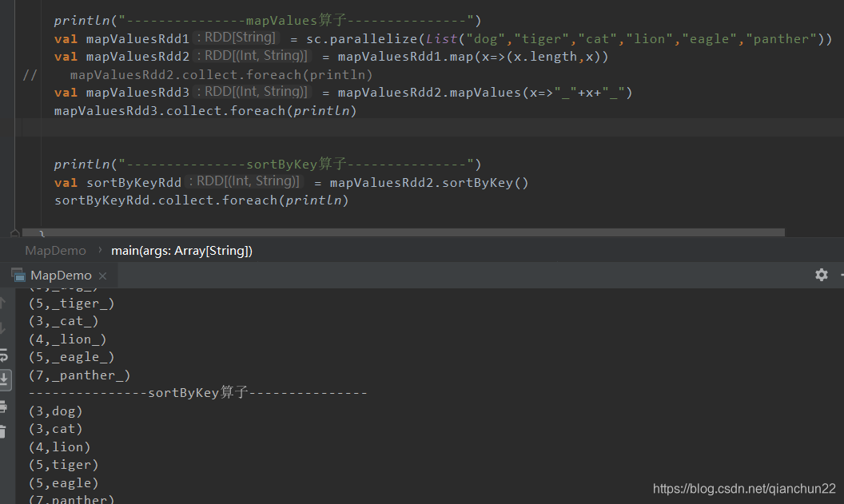Image resolution: width=844 pixels, height=504 pixels.
Task: Click MapDemo in the breadcrumb bar
Action: (55, 251)
